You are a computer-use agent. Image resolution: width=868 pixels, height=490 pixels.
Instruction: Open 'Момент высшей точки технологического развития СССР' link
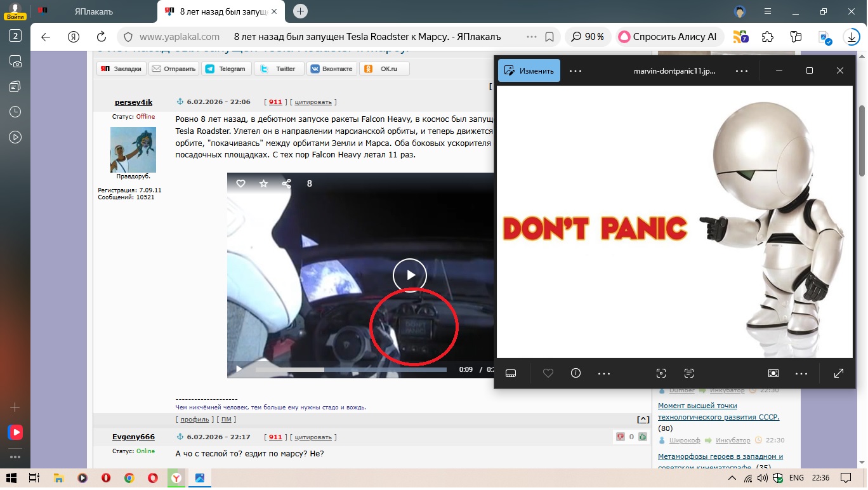tap(718, 411)
